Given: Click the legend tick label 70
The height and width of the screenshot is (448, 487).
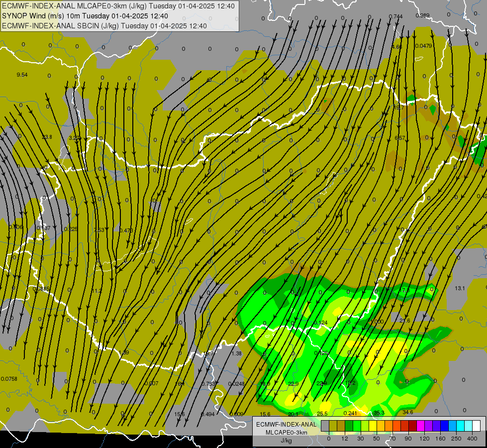Looking at the screenshot, I should click(392, 439).
